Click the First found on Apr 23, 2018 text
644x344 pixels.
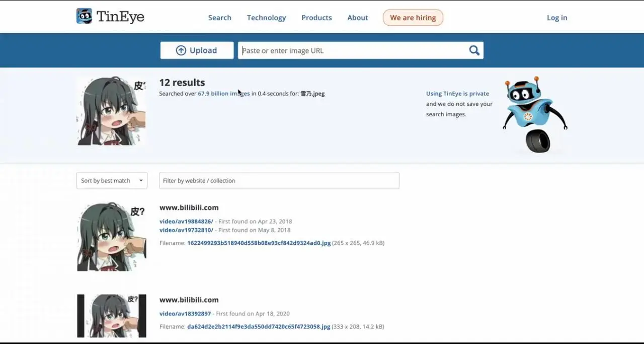pyautogui.click(x=255, y=222)
